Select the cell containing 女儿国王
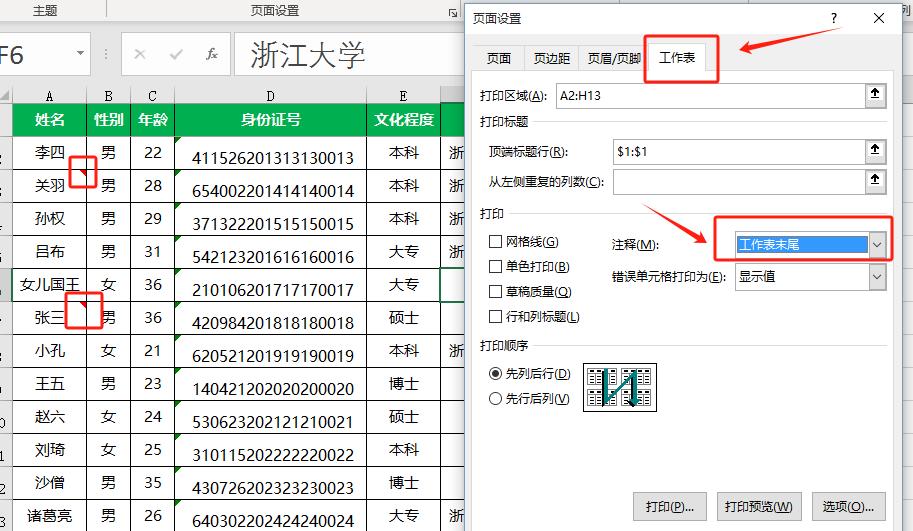The image size is (913, 531). pos(49,285)
